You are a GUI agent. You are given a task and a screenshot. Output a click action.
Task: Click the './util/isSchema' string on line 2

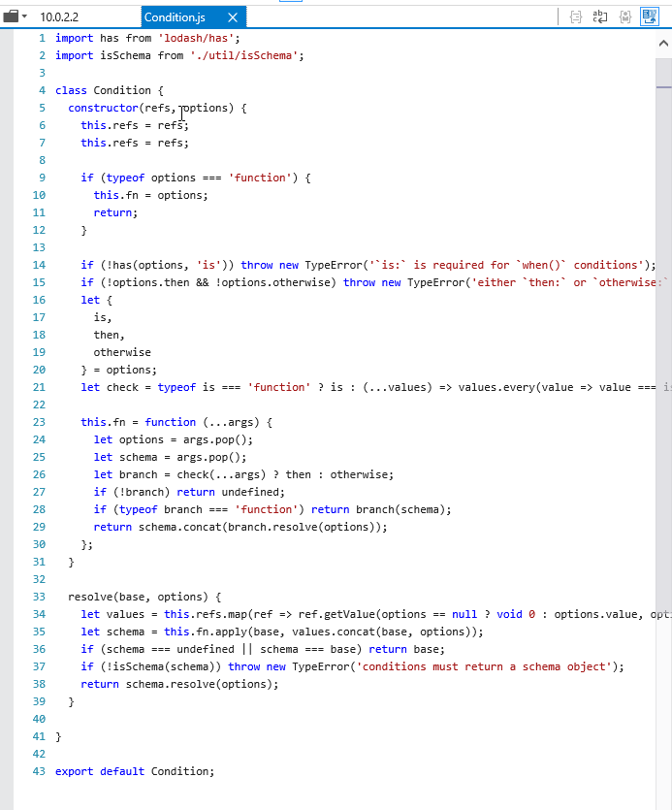coord(243,55)
